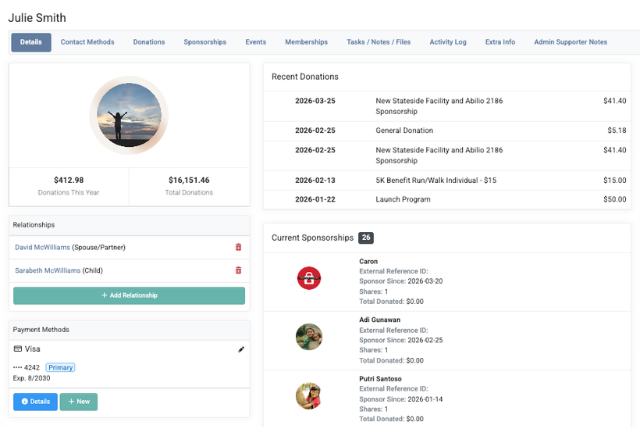Select the Tasks / Notes / Files tab
Viewport: 640px width, 427px height.
(x=378, y=42)
